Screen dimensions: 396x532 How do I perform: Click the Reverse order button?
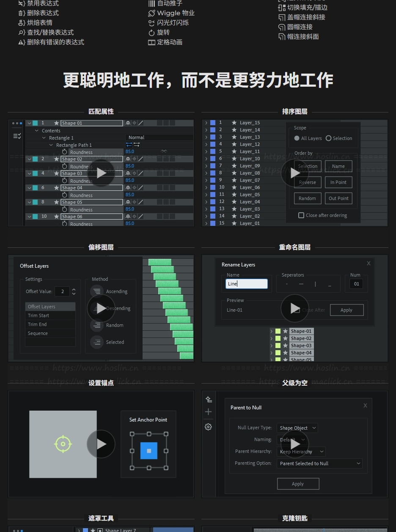click(308, 182)
